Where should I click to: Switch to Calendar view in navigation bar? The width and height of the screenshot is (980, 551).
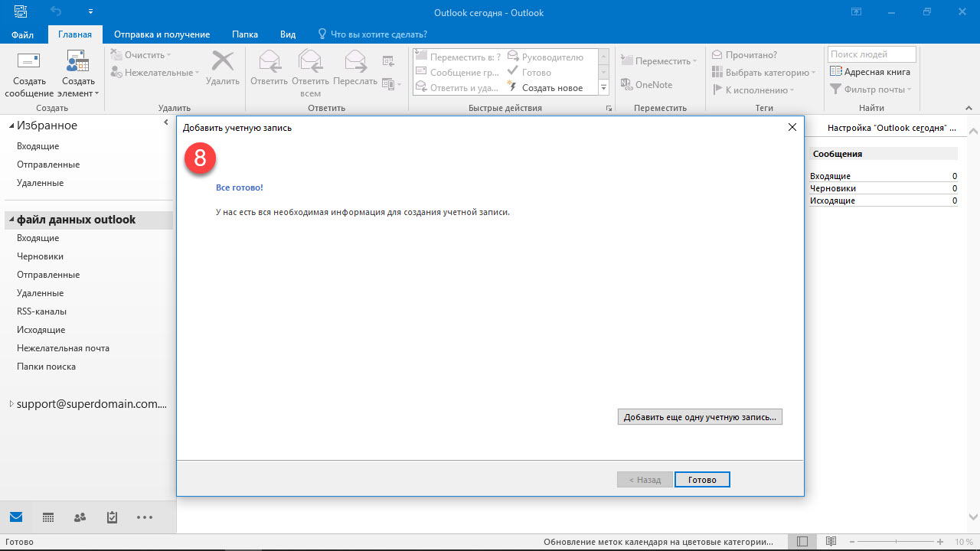(48, 517)
